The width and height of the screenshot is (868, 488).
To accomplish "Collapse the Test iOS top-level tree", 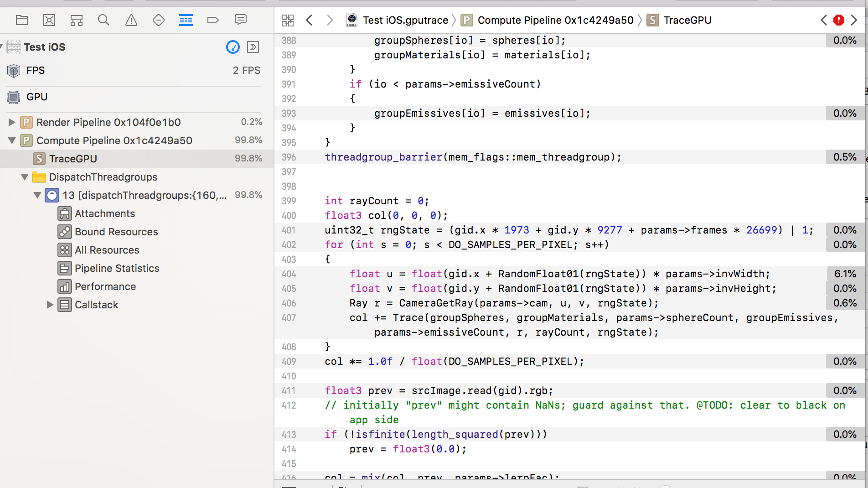I will pyautogui.click(x=1, y=47).
